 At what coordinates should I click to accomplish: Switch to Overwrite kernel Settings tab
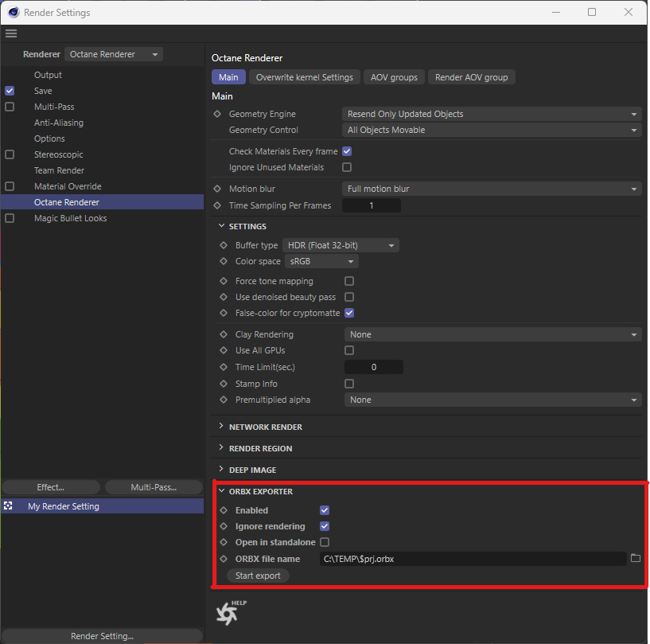point(304,77)
